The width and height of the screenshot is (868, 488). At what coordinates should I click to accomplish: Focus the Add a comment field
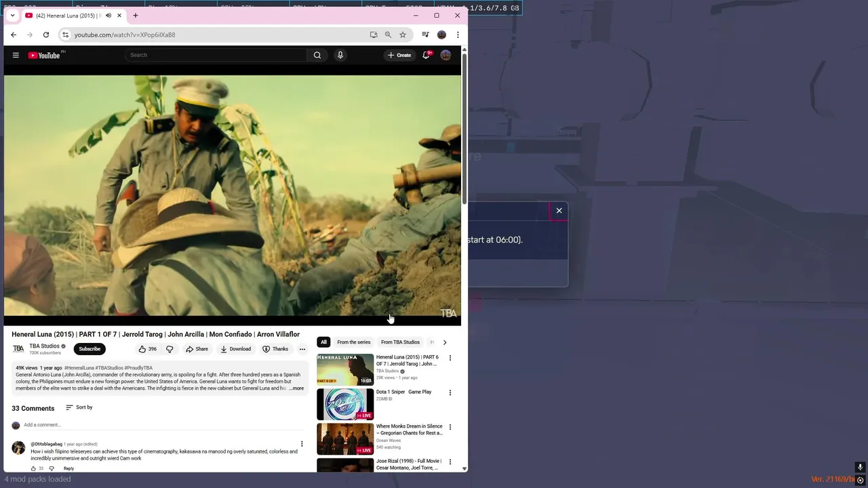coord(163,425)
